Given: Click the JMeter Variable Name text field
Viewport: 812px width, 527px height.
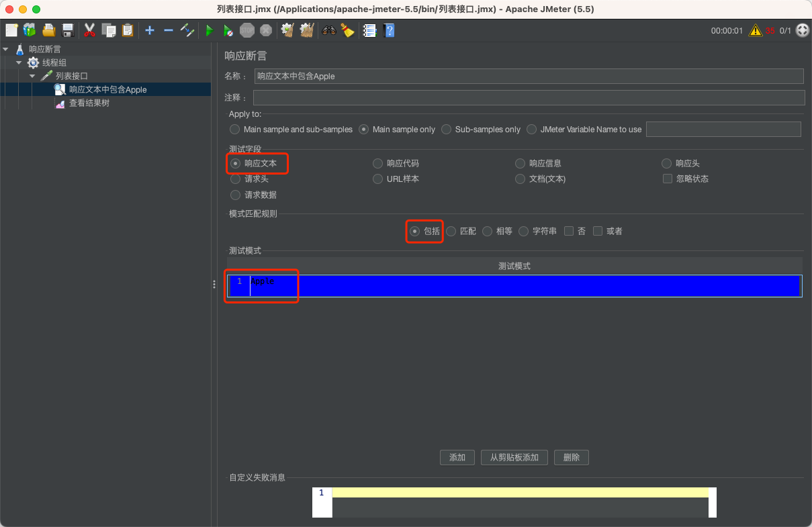Looking at the screenshot, I should click(x=723, y=129).
